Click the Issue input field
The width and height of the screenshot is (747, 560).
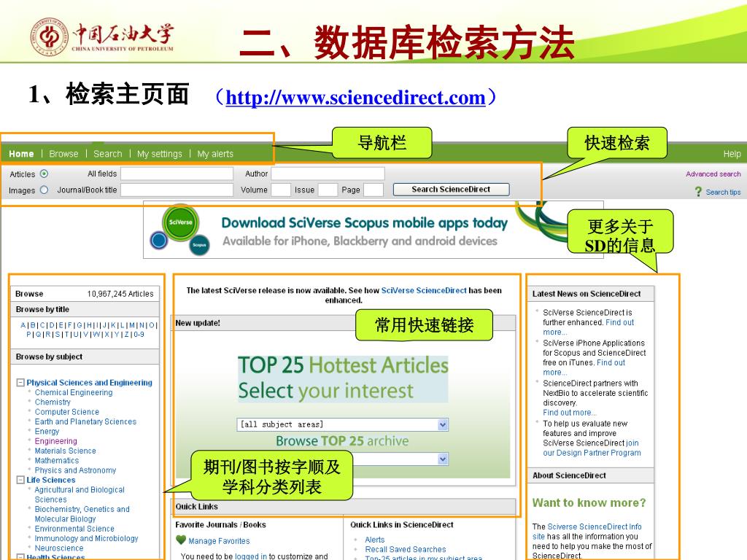[328, 190]
